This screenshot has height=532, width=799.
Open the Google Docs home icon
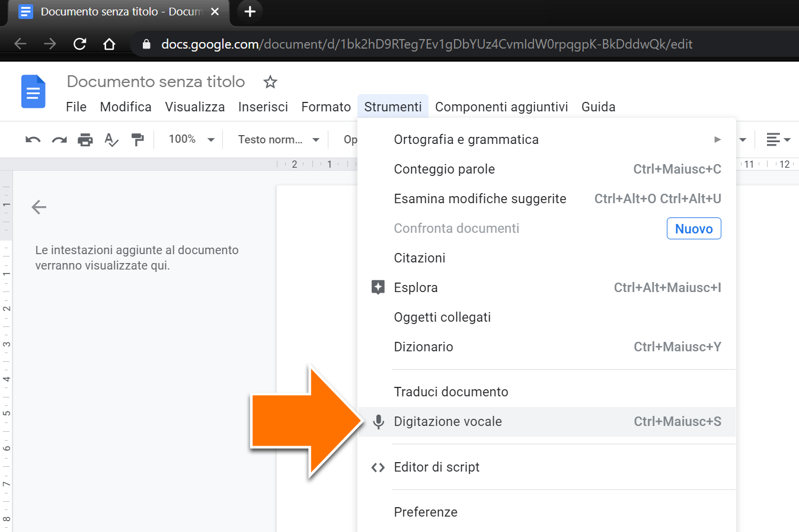(33, 92)
